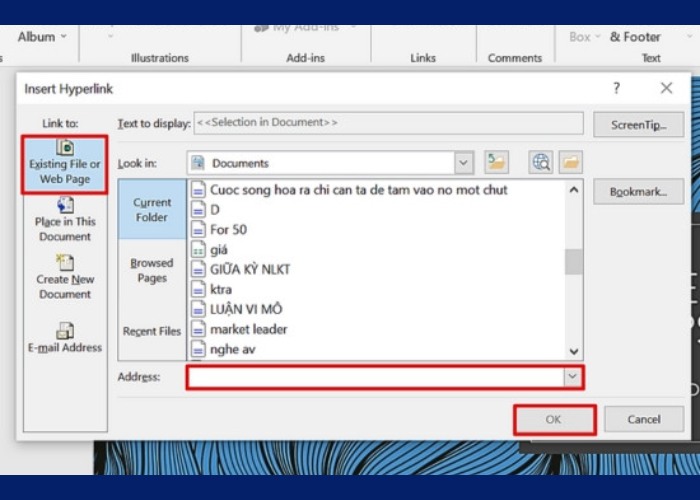Click inside the Address input field
700x500 pixels.
[x=376, y=377]
